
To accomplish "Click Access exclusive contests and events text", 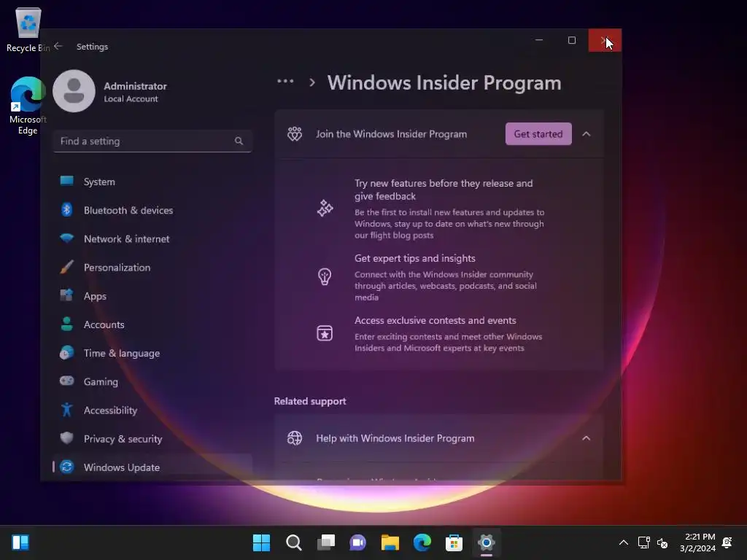I will pos(436,320).
